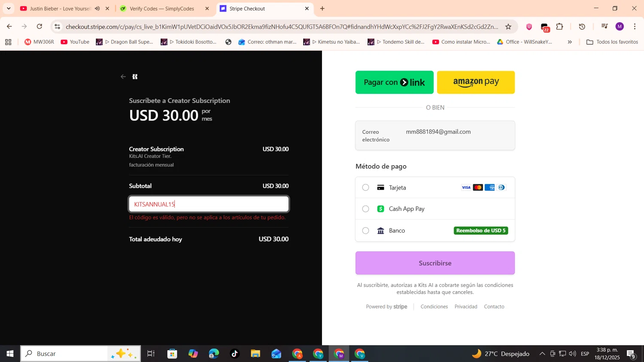Pay with the Amazon Pay button
644x362 pixels.
coord(476,82)
